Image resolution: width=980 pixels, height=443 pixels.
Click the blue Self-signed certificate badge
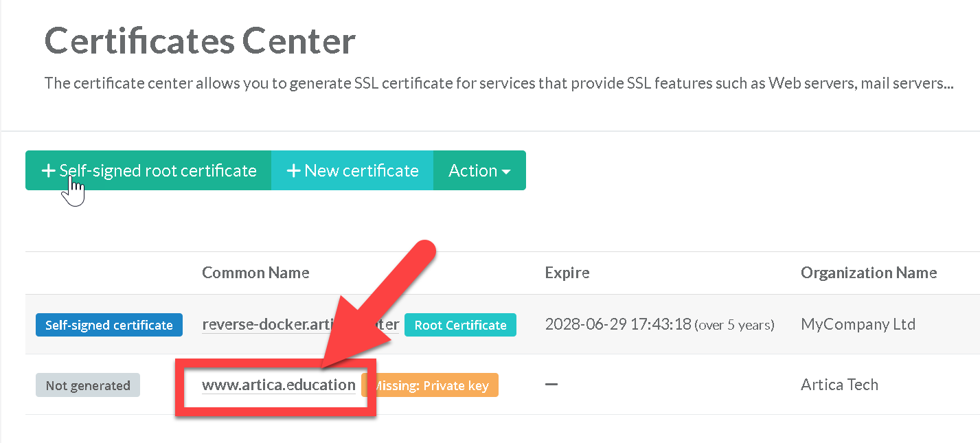click(x=109, y=325)
